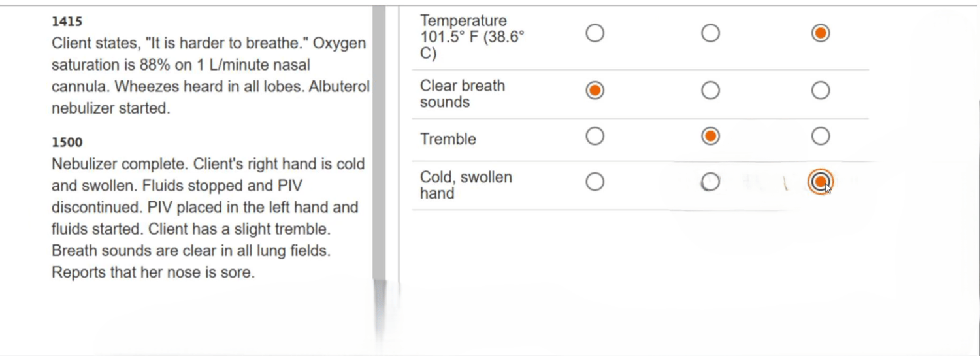Viewport: 980px width, 356px height.
Task: Choose middle radio for Cold, swollen hand
Action: click(710, 182)
